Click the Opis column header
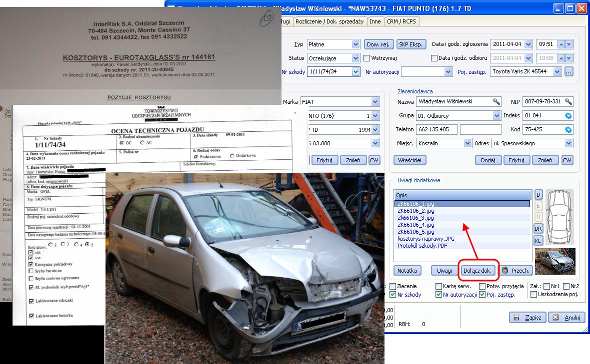Screen dimensions: 590x364 (463, 195)
